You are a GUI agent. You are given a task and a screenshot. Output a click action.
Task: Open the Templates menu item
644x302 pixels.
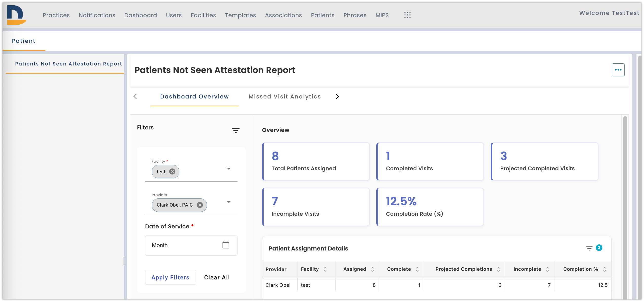240,15
